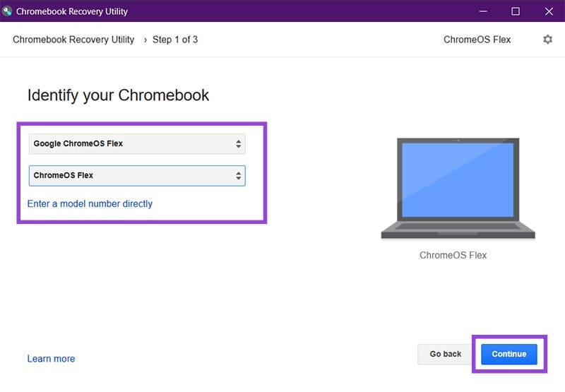Click Enter a model number directly
Viewport: 565px width, 392px height.
(x=90, y=203)
